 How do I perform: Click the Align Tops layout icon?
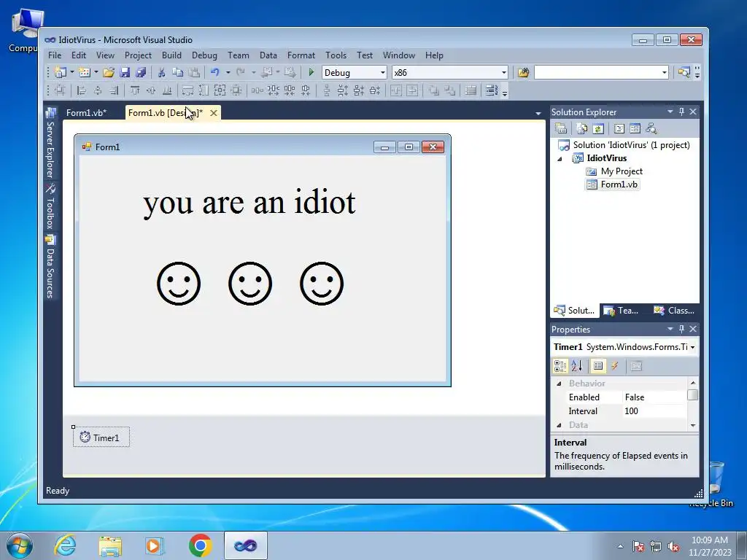135,90
